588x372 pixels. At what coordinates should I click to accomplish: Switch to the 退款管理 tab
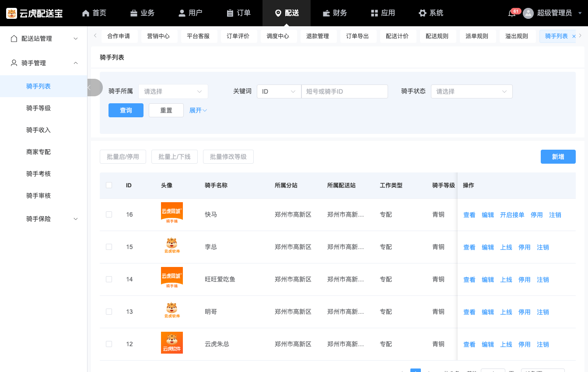click(x=318, y=36)
